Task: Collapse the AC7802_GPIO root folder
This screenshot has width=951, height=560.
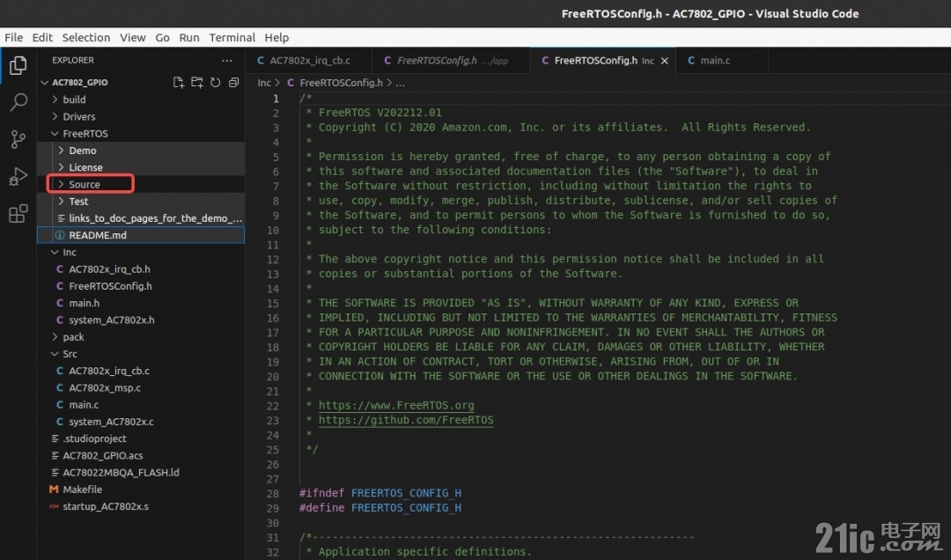Action: [x=44, y=83]
